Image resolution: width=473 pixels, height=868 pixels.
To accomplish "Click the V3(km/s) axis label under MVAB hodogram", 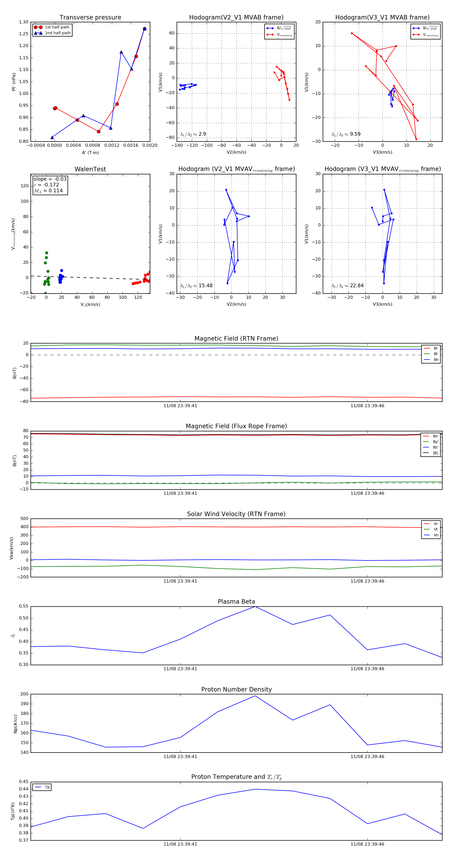I will click(x=382, y=152).
